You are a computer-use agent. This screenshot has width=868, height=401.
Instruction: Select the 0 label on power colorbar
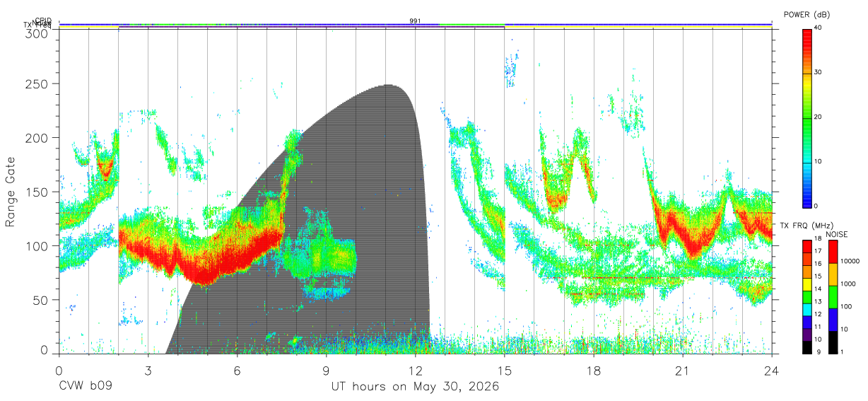(x=816, y=206)
